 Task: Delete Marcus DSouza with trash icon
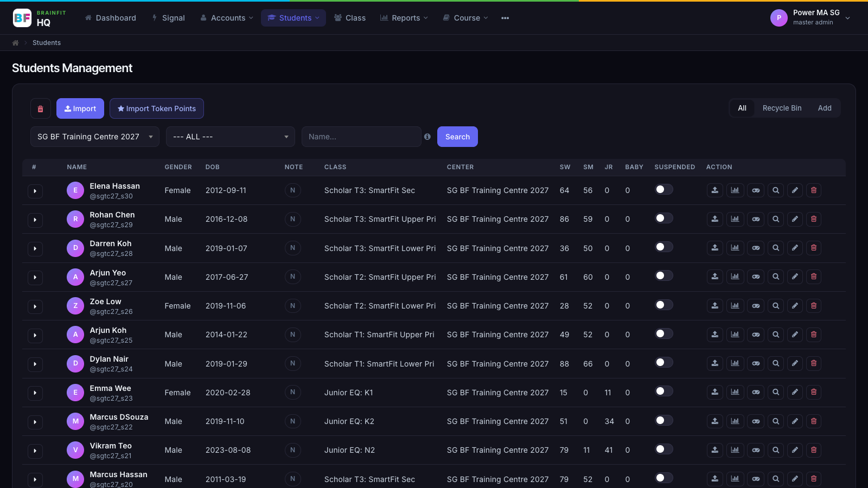(814, 421)
